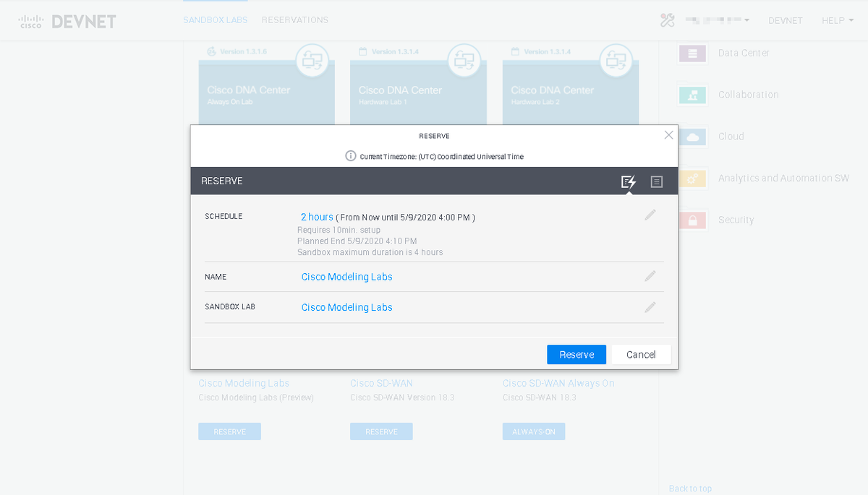Open Cisco DNA Center Always On Lab card
868x495 pixels.
click(x=267, y=92)
